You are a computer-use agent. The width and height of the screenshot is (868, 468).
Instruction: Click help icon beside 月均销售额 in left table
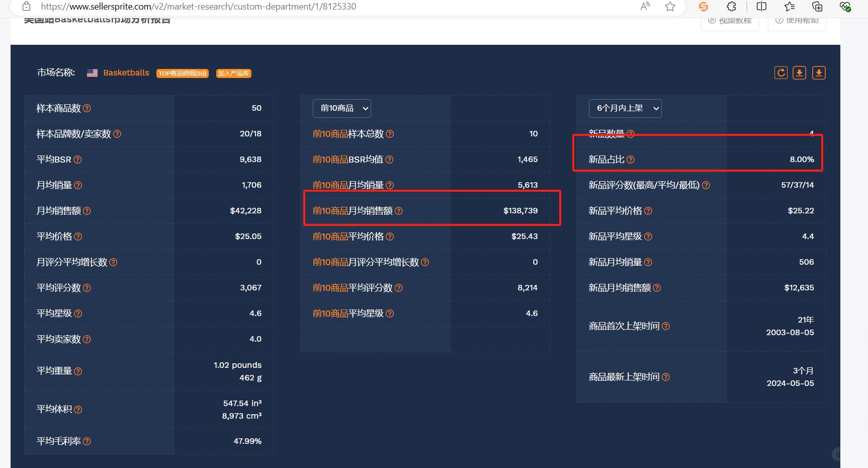click(86, 211)
